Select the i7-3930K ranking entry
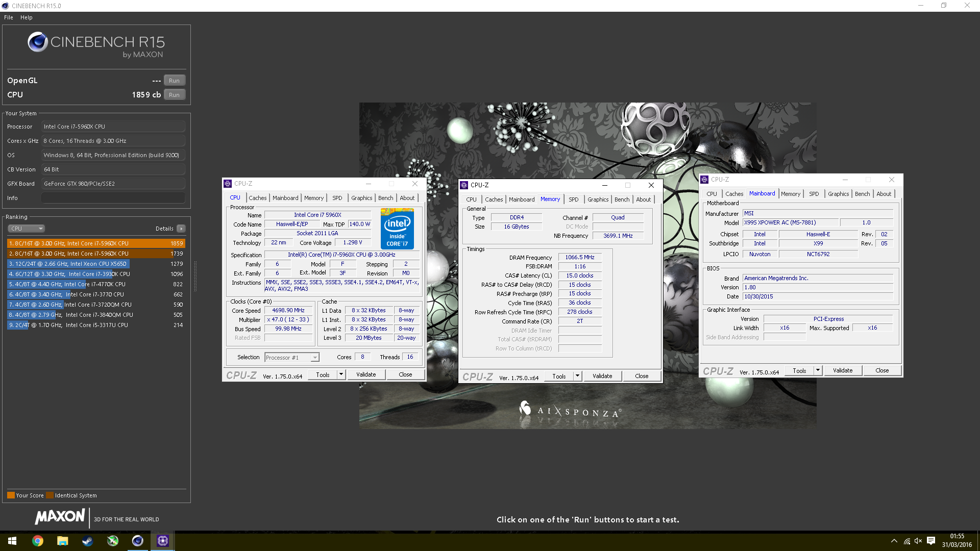 pyautogui.click(x=96, y=274)
